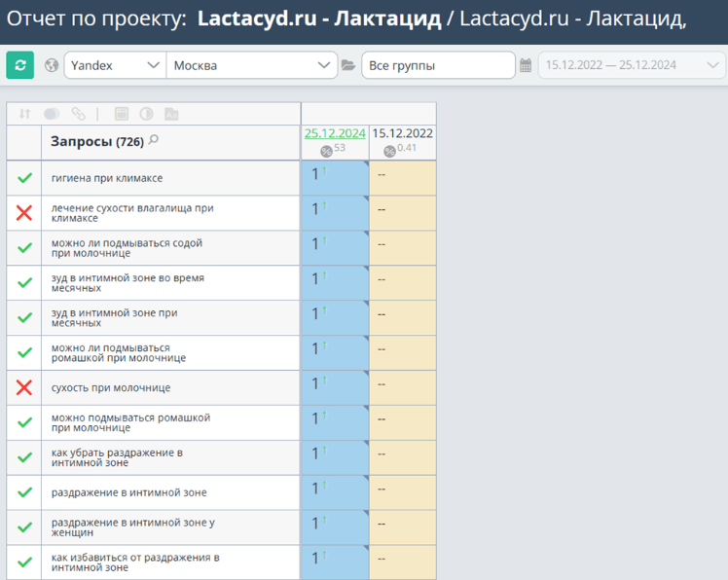The height and width of the screenshot is (580, 728).
Task: Click check mark for как убрать раздражение
Action: (24, 458)
